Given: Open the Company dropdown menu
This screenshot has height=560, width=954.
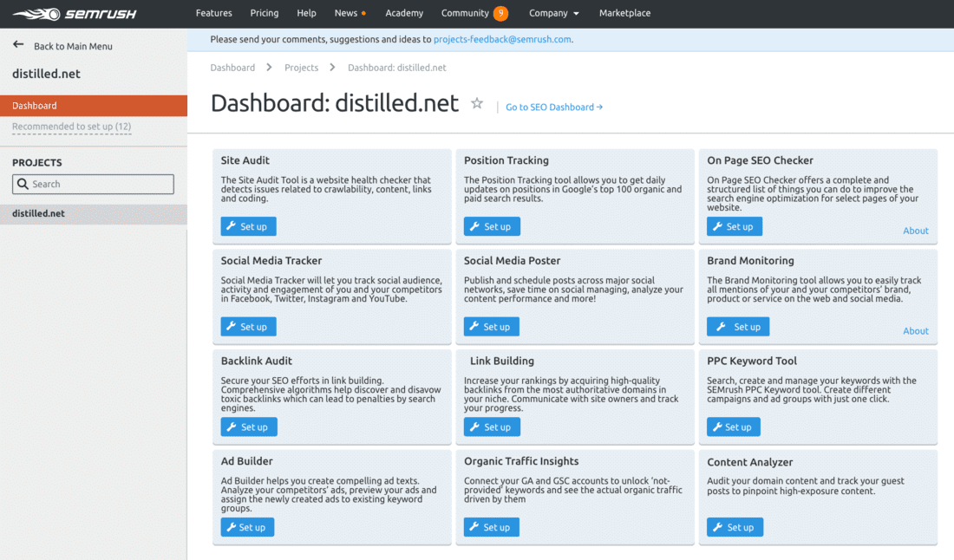Looking at the screenshot, I should coord(553,13).
